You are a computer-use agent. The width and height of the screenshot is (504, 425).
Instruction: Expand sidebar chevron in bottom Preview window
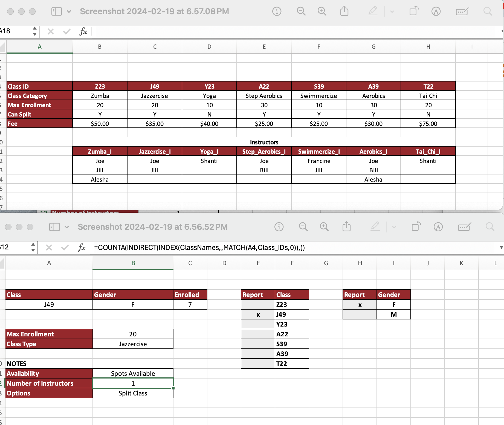(67, 227)
